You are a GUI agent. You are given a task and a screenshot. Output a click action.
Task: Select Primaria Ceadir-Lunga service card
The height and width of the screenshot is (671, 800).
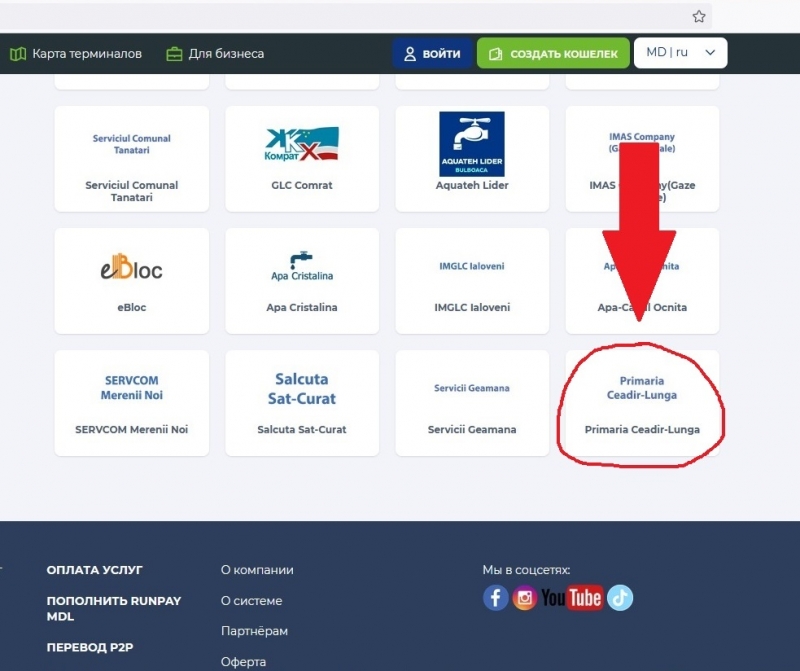[x=642, y=402]
